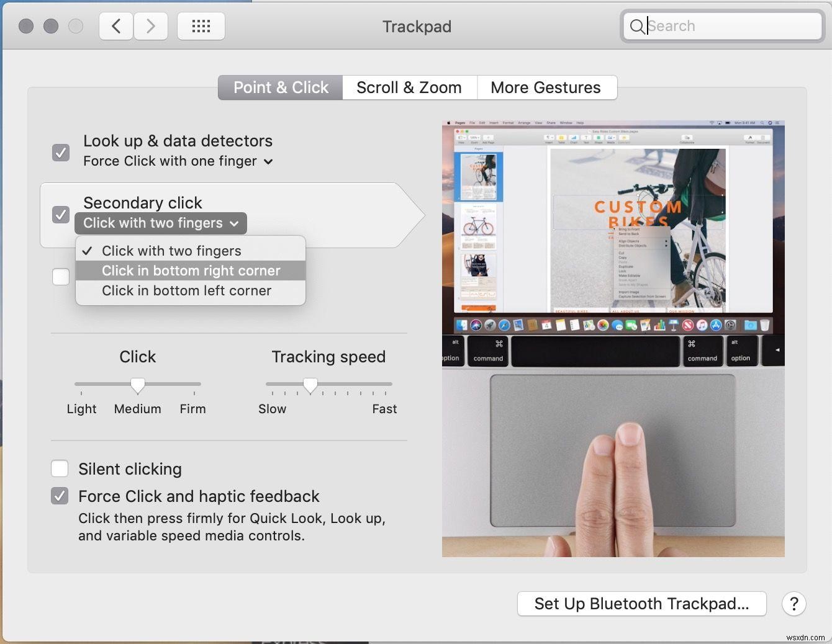Choose Click in bottom left corner option
Image resolution: width=832 pixels, height=644 pixels.
pyautogui.click(x=186, y=290)
